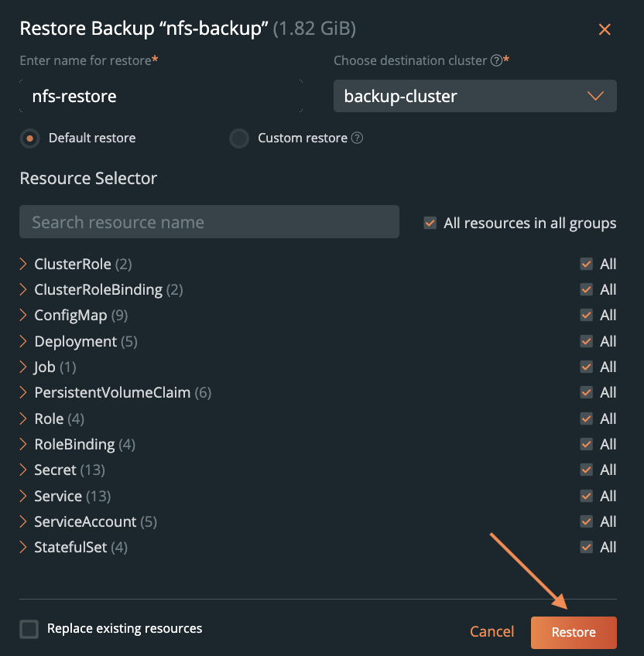Uncheck All for the Secret group
644x656 pixels.
point(586,470)
